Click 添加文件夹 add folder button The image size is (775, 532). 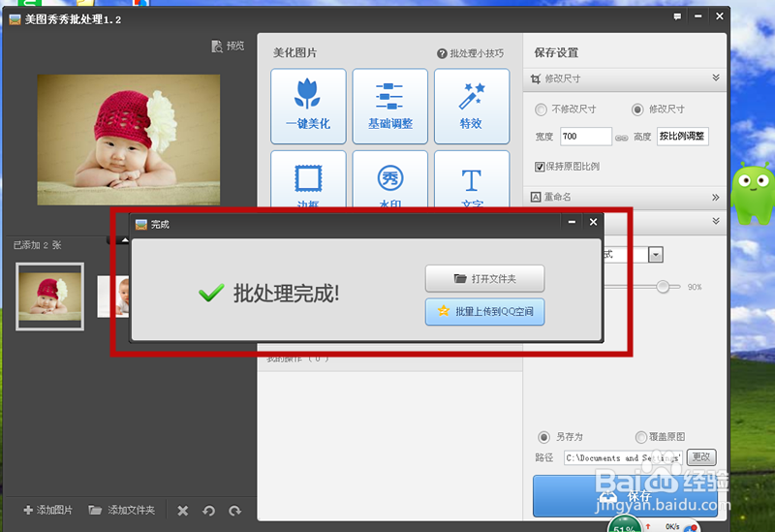click(122, 510)
